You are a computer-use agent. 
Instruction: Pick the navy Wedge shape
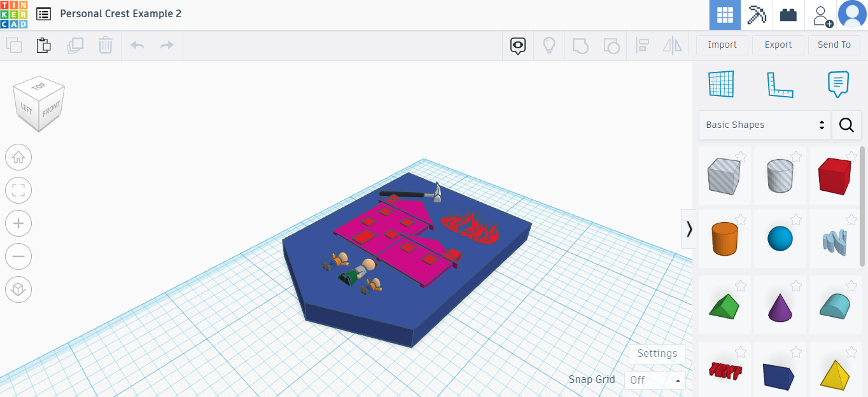click(780, 374)
